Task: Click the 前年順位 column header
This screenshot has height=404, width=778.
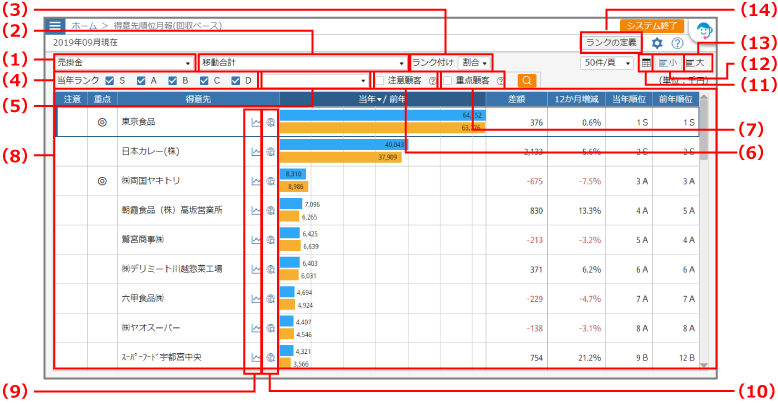Action: pos(675,99)
